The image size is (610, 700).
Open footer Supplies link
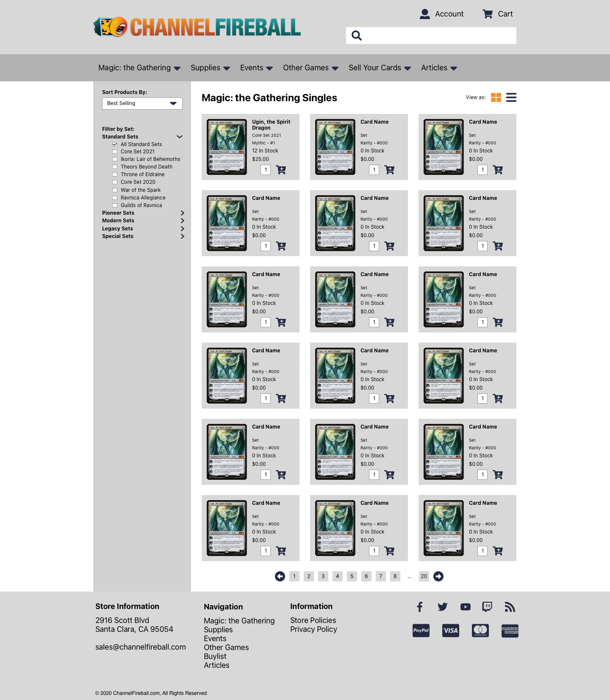tap(218, 630)
